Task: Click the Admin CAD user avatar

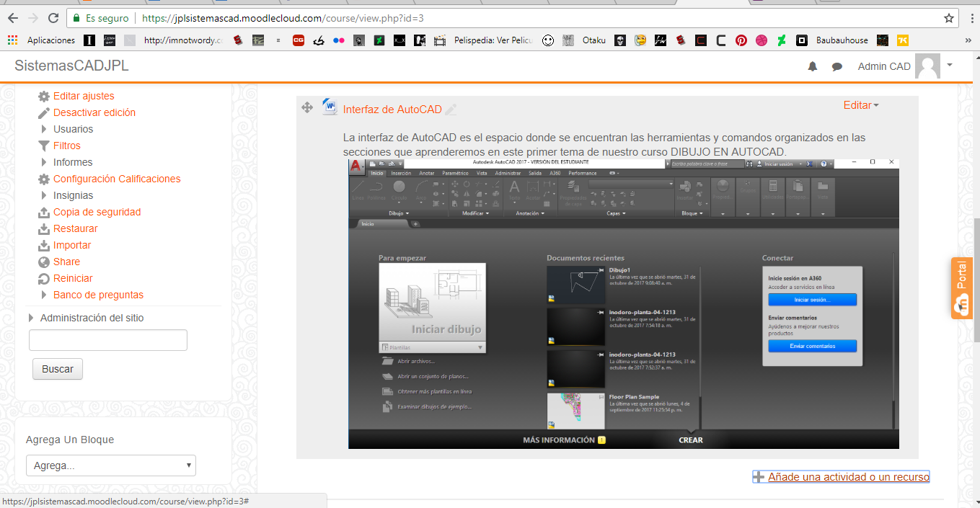Action: pos(927,66)
